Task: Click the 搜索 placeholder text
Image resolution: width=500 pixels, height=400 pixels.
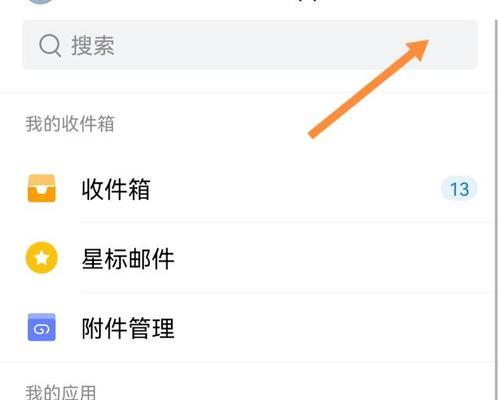Action: point(93,46)
